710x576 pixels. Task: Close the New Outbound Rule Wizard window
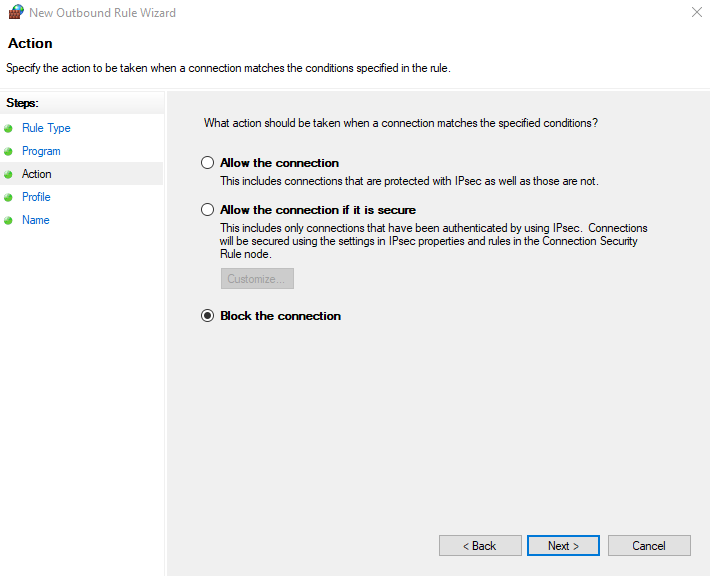695,13
